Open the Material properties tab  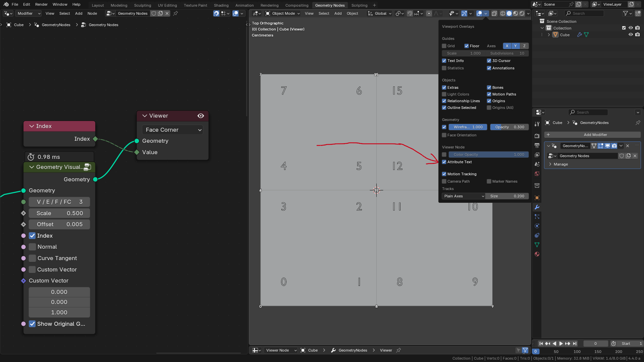(537, 254)
